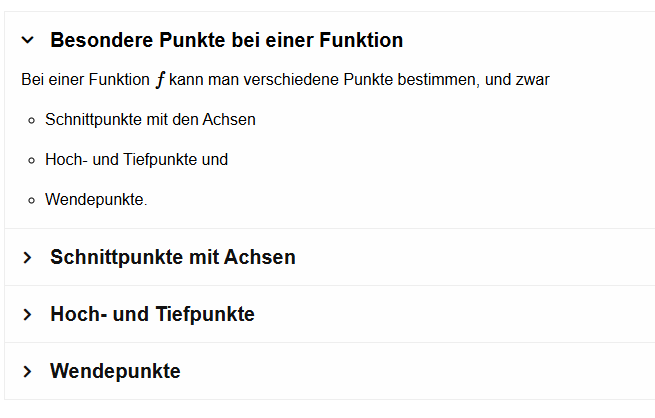The height and width of the screenshot is (418, 655).
Task: Open the 'Hoch- und Tiefpunkte' section title
Action: (152, 314)
